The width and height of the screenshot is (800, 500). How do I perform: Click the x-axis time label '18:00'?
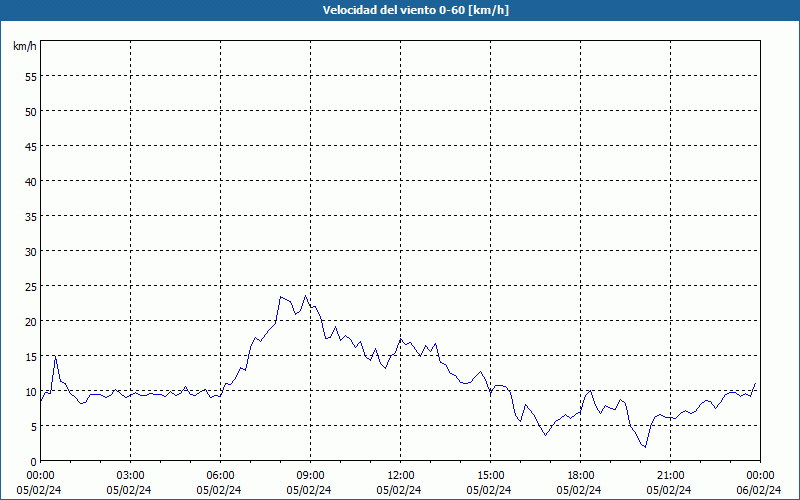(581, 476)
